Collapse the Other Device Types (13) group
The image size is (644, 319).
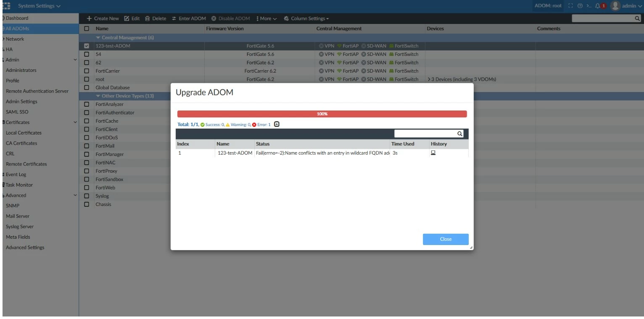[98, 96]
